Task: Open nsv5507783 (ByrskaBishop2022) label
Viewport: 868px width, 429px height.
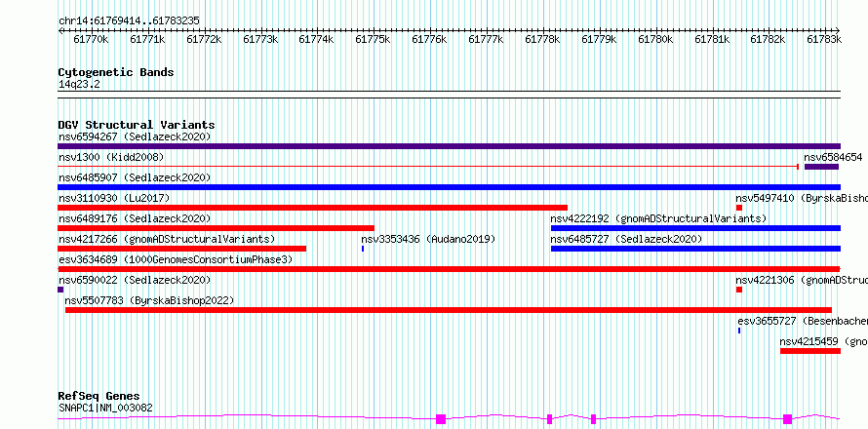Action: [x=149, y=300]
